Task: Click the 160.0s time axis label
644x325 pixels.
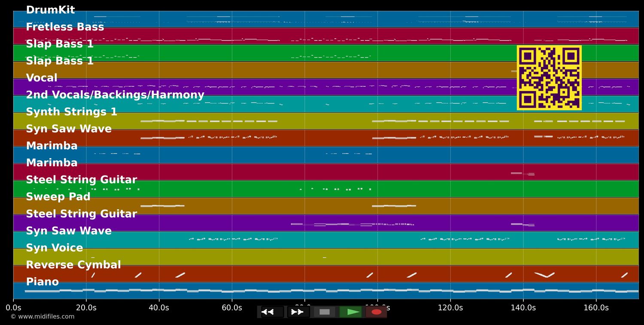Action: 596,308
